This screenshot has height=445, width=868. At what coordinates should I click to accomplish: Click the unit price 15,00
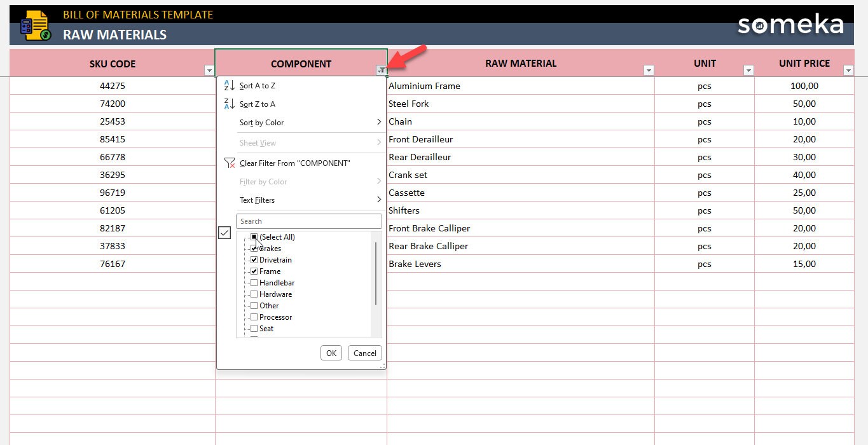[x=804, y=264]
